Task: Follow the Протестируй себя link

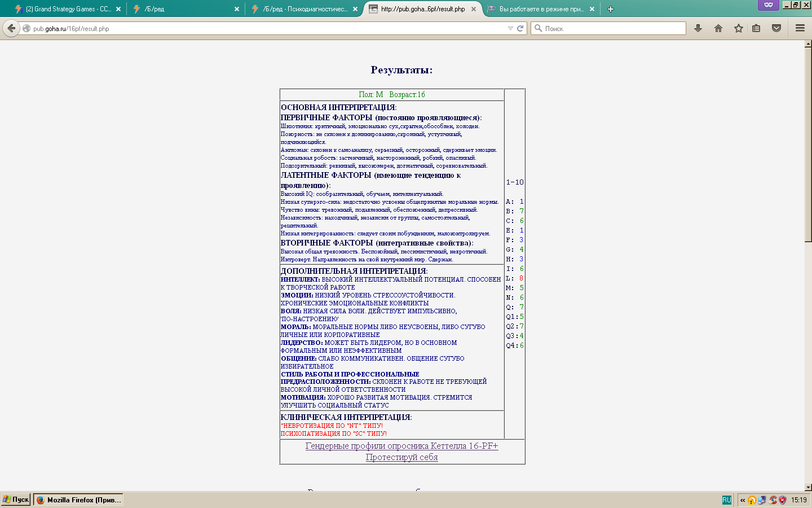Action: click(x=402, y=457)
